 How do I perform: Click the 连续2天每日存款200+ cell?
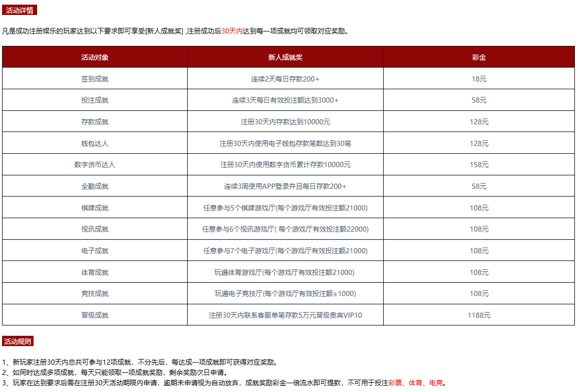point(285,78)
